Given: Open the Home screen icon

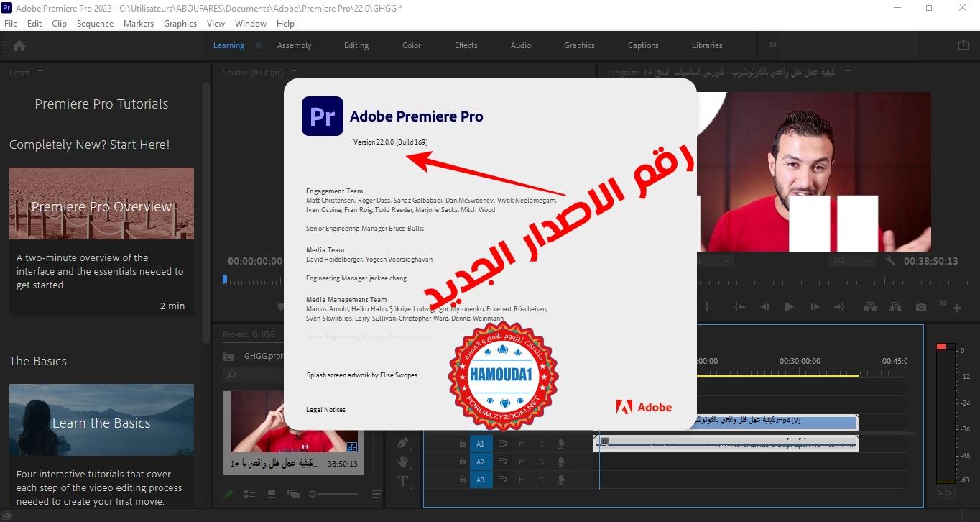Looking at the screenshot, I should point(19,45).
